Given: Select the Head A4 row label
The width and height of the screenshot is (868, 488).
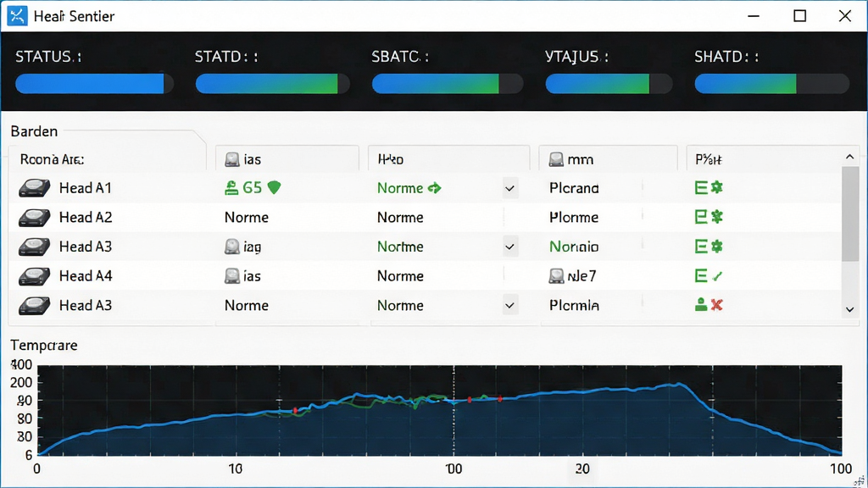Looking at the screenshot, I should tap(86, 276).
